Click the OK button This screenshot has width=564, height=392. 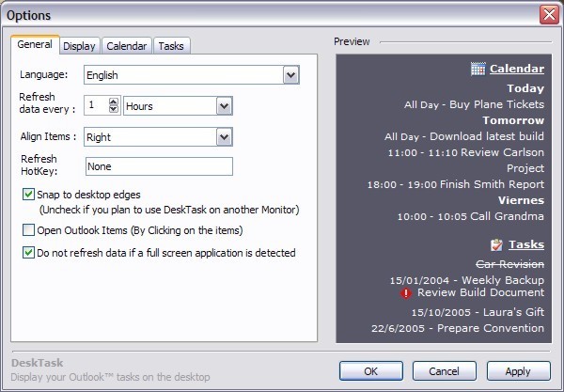tap(371, 370)
